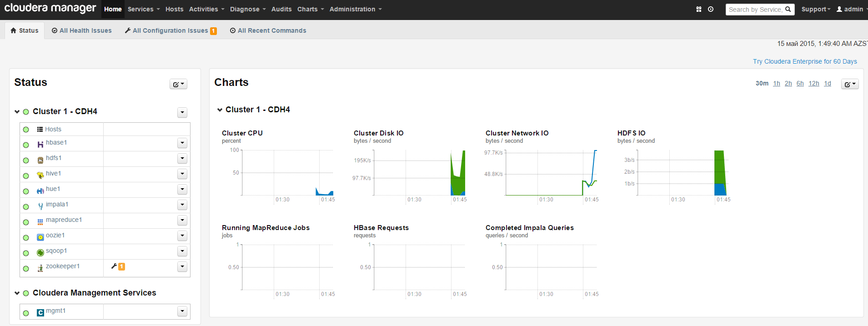The width and height of the screenshot is (868, 326).
Task: Collapse Cloudera Management Services section
Action: (17, 293)
